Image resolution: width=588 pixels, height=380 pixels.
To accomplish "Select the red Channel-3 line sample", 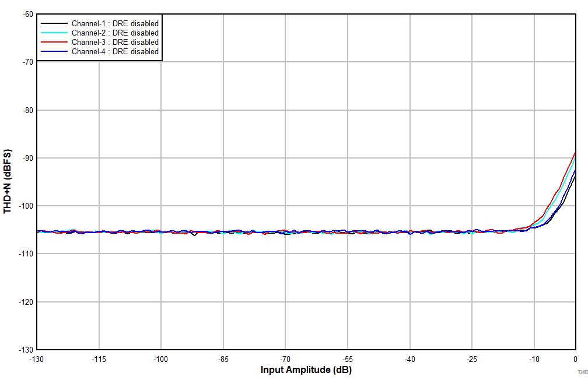I will point(54,42).
